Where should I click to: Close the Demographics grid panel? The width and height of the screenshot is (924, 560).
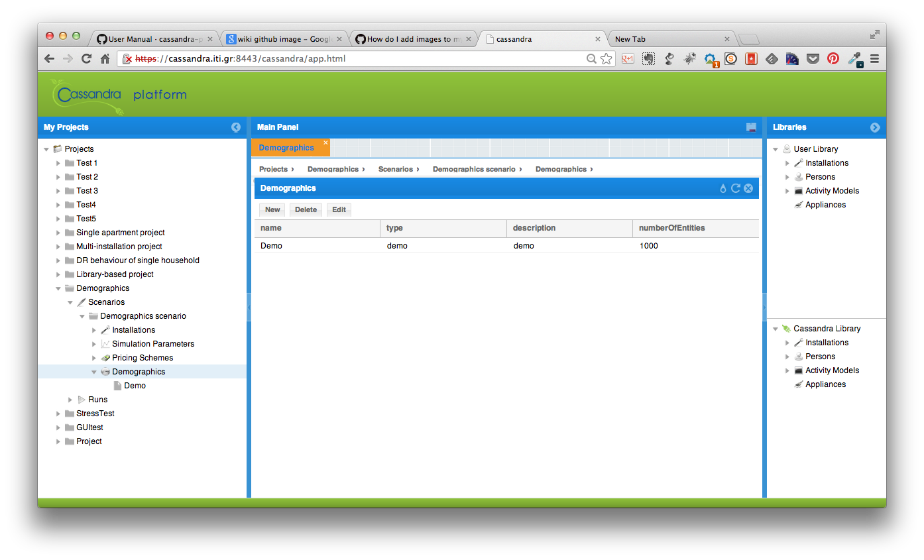click(x=748, y=188)
